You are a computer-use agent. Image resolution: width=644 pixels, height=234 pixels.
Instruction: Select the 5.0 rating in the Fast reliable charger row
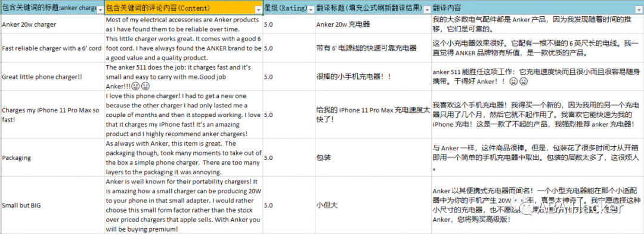coord(289,48)
